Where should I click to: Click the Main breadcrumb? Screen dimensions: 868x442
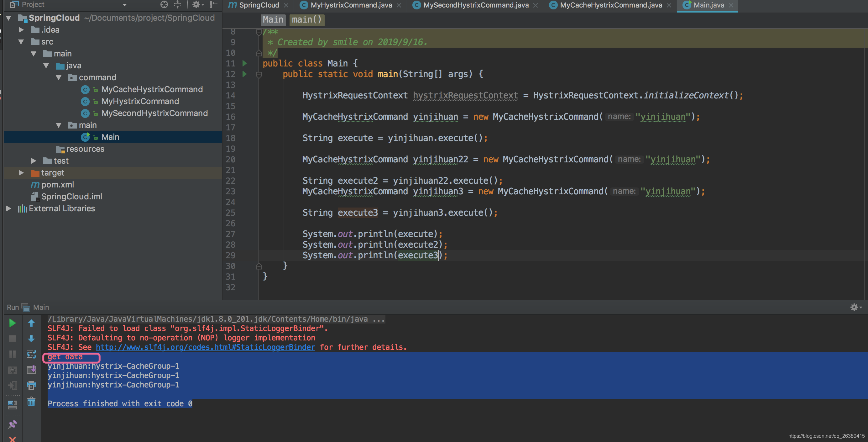coord(273,19)
